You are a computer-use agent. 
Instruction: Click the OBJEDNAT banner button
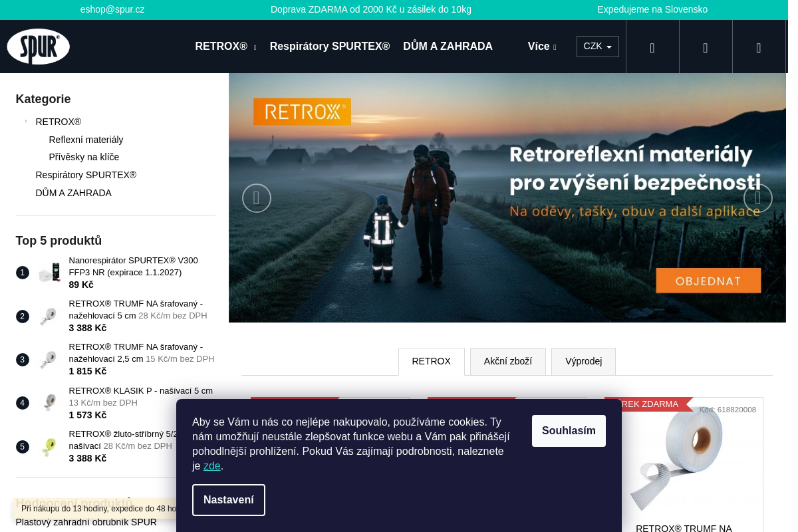(x=708, y=281)
